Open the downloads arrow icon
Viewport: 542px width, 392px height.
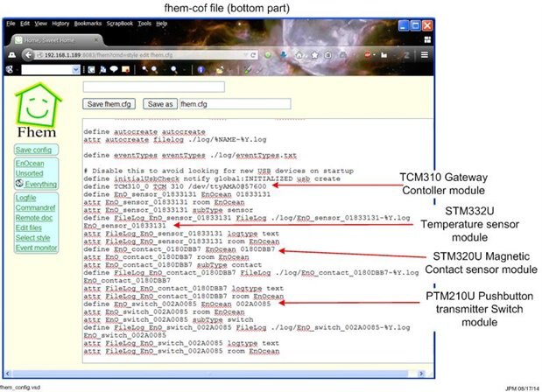click(284, 55)
